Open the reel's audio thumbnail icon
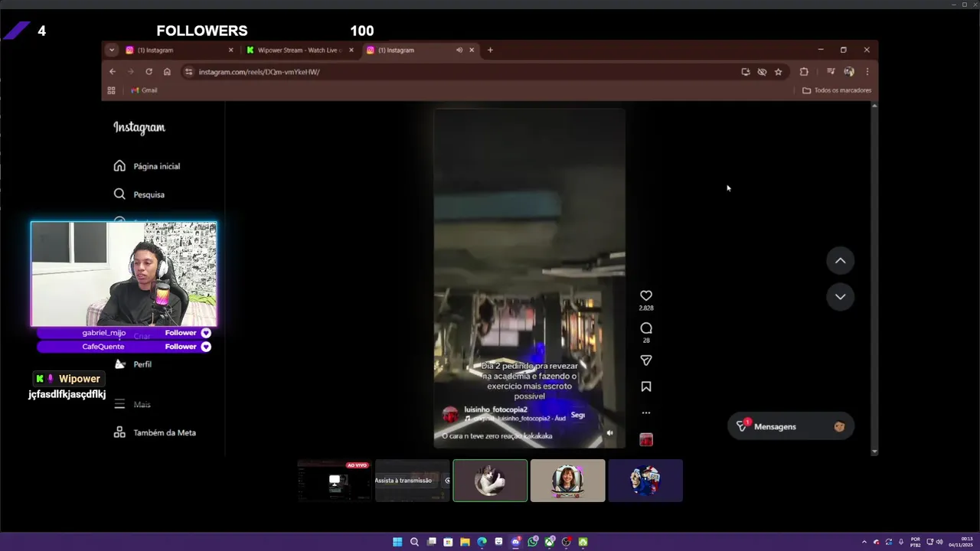Screen dimensions: 980x551 pos(646,440)
